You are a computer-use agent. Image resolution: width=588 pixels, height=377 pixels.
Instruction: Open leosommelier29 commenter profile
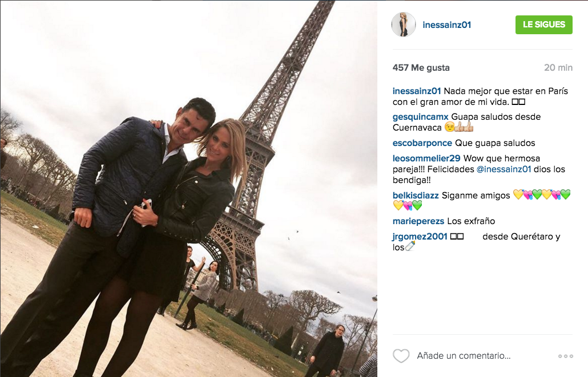(x=426, y=159)
